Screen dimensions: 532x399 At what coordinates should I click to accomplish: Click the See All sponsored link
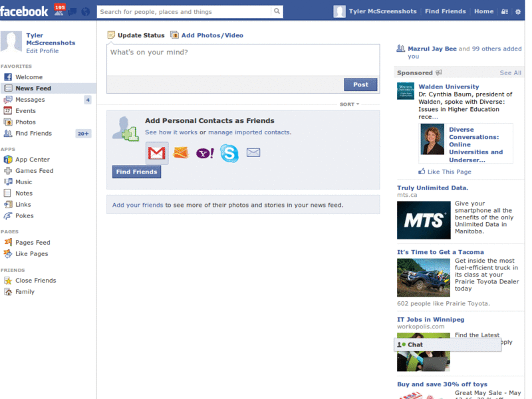[x=510, y=72]
